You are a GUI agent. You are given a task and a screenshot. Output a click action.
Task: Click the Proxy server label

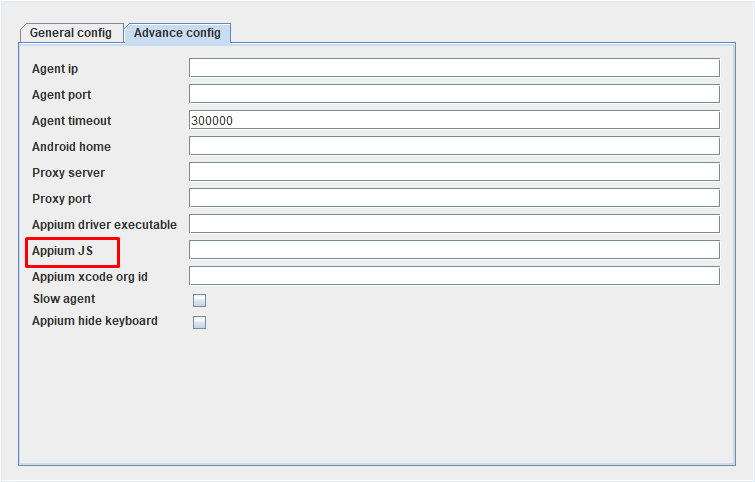(x=68, y=173)
